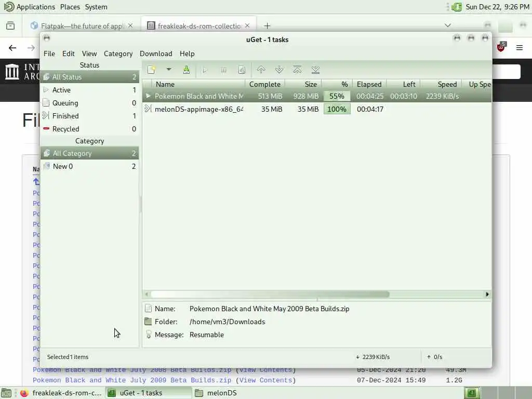The width and height of the screenshot is (532, 399).
Task: Select the melonDS-appimage download row
Action: 317,109
